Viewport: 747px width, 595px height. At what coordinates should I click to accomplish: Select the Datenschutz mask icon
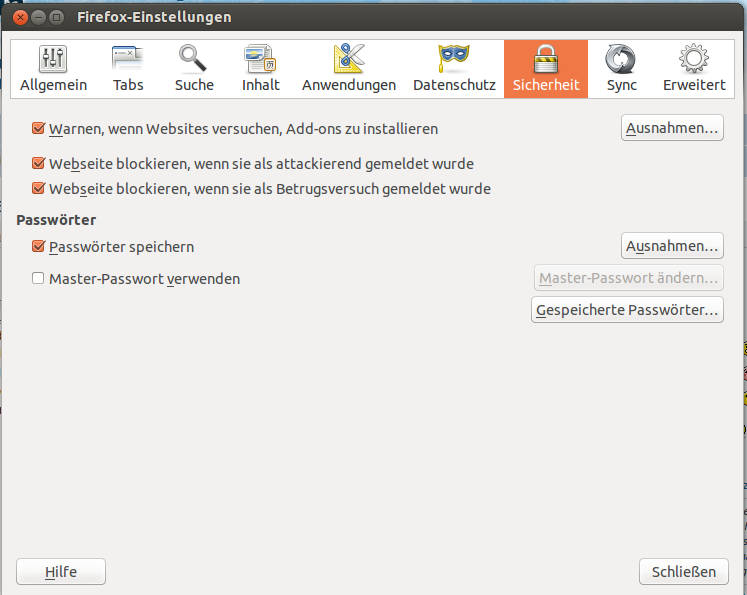pyautogui.click(x=454, y=60)
